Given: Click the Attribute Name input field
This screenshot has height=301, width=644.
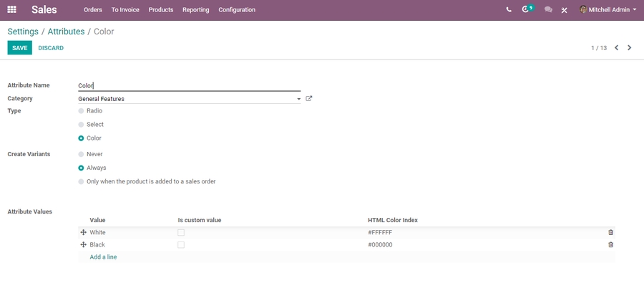Looking at the screenshot, I should coord(189,85).
